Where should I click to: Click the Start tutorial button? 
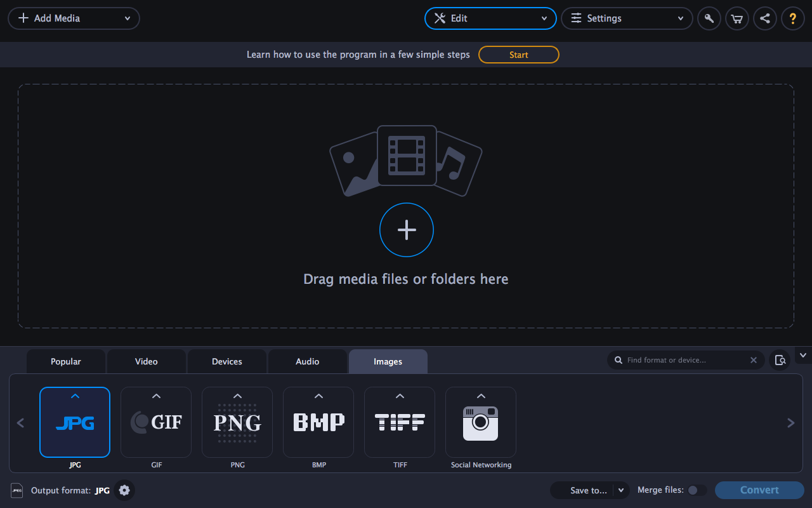tap(518, 55)
